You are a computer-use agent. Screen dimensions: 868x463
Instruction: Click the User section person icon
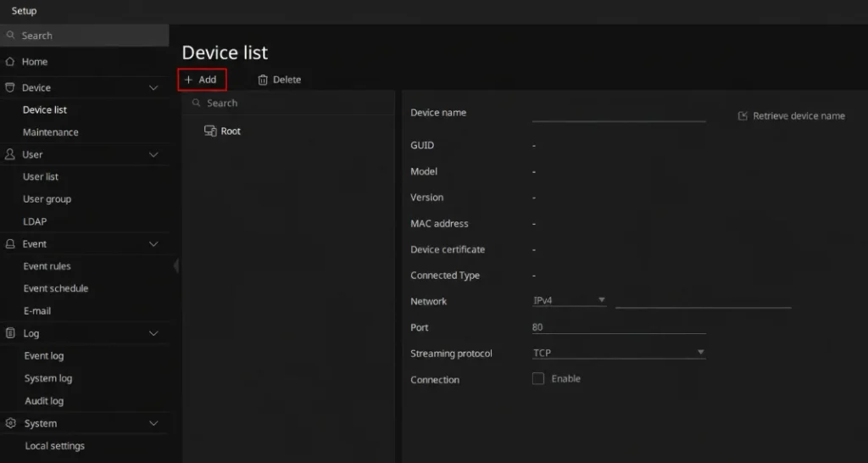coord(9,154)
